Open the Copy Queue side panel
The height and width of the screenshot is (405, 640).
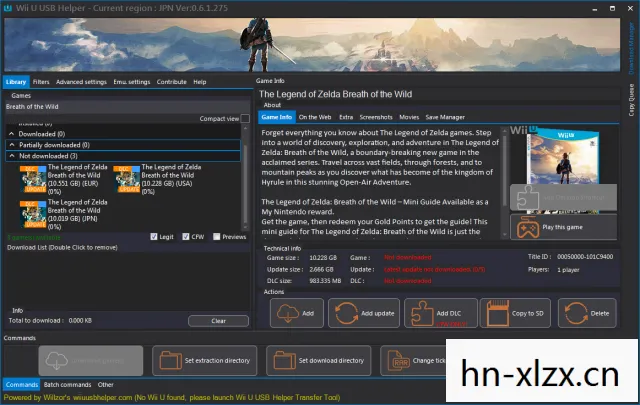point(631,100)
